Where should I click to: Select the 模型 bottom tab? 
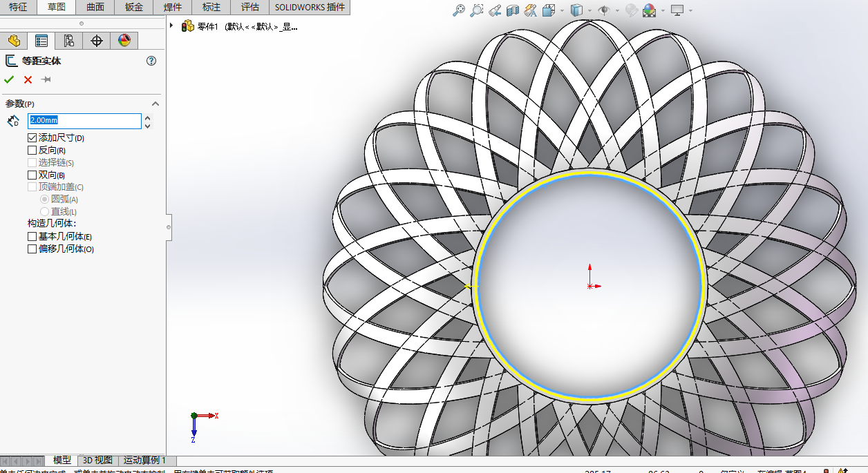[62, 460]
